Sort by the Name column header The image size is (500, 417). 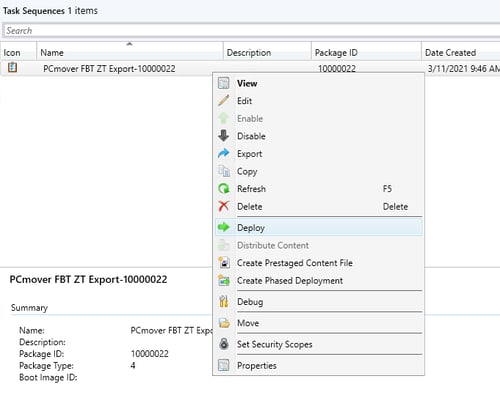(130, 52)
